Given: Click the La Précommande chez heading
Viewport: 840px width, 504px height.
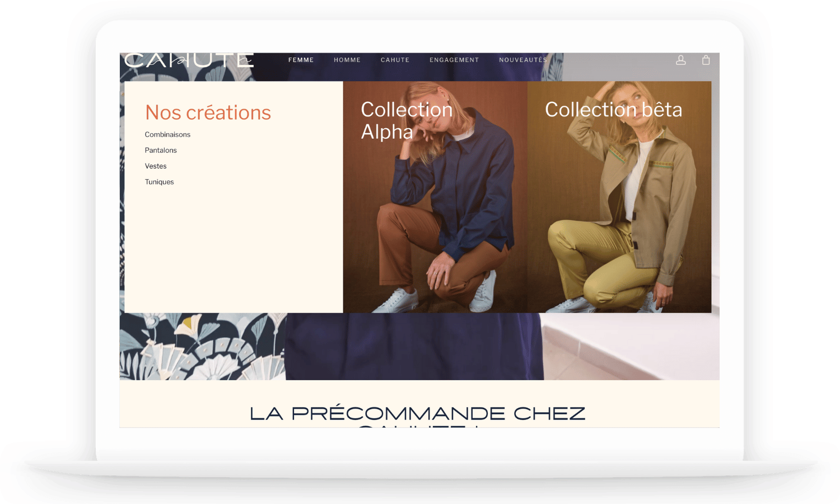Looking at the screenshot, I should [x=418, y=414].
